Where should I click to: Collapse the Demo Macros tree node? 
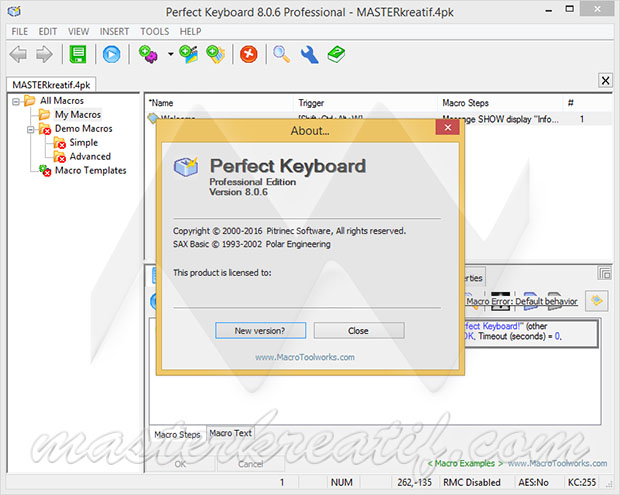[x=30, y=129]
